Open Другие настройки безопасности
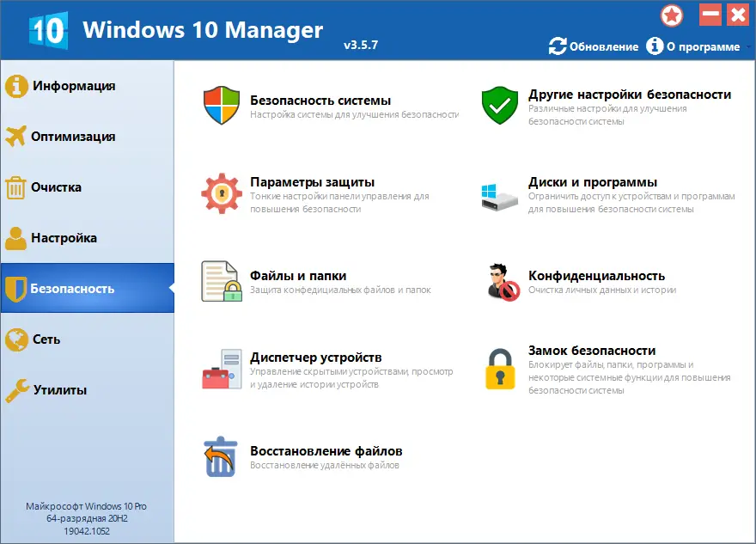 click(630, 95)
